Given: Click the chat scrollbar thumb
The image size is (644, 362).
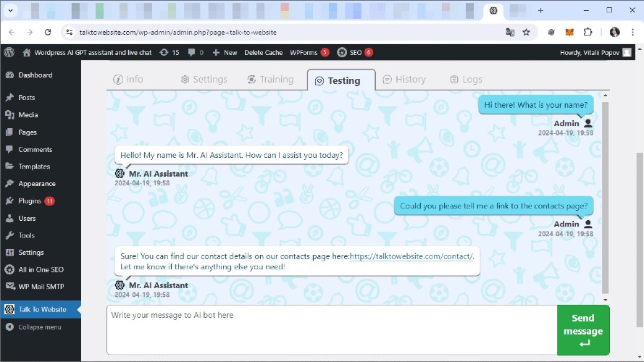Looking at the screenshot, I should pos(605,197).
